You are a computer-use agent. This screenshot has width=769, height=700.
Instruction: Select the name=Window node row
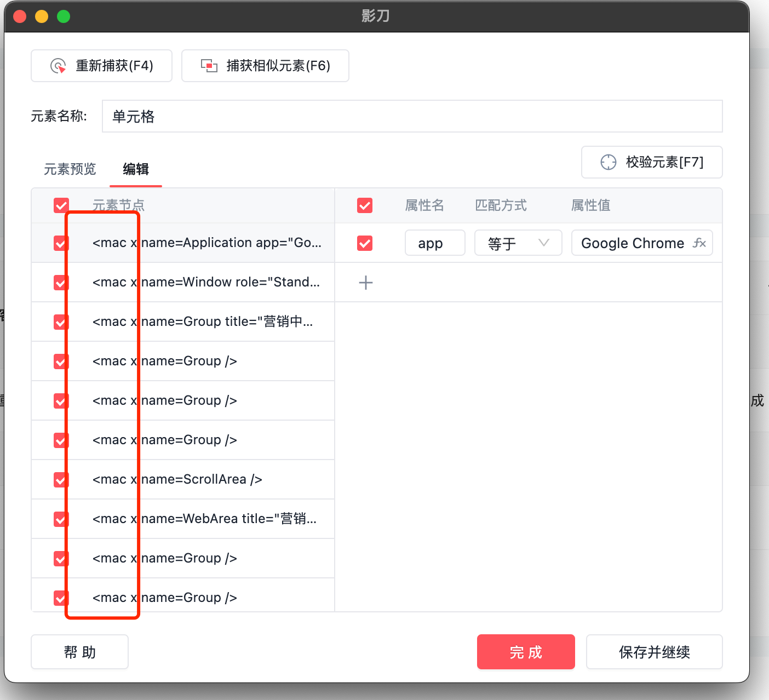point(183,282)
